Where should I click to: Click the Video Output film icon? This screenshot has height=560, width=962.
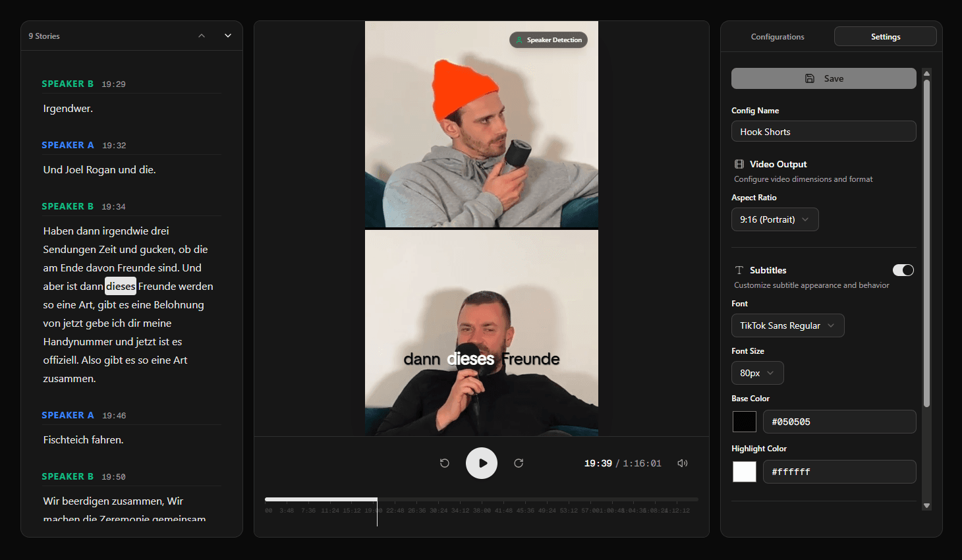pos(739,164)
